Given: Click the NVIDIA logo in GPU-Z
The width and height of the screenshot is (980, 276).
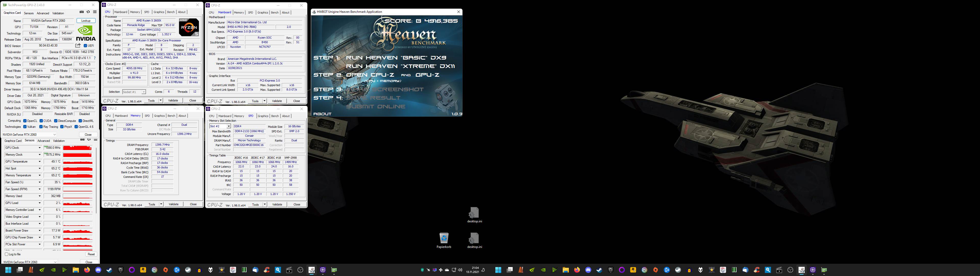Looking at the screenshot, I should point(86,33).
